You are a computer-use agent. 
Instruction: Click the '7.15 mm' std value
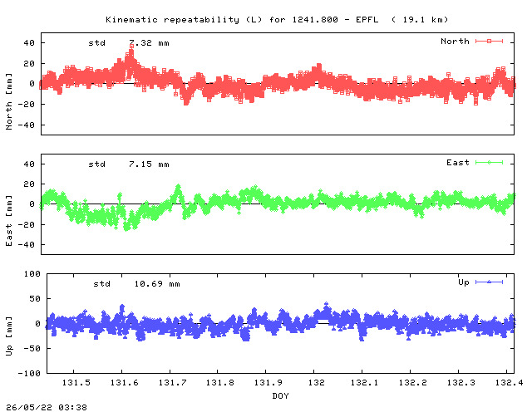pyautogui.click(x=149, y=164)
